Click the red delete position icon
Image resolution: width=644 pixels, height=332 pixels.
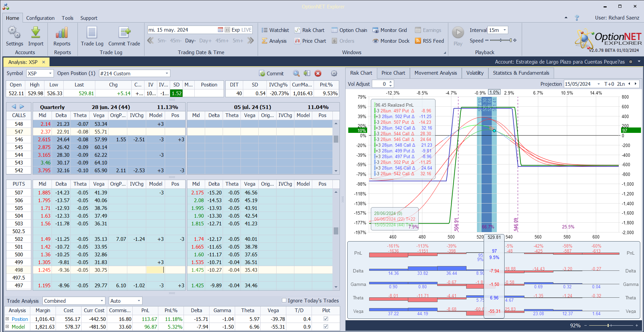[x=318, y=73]
